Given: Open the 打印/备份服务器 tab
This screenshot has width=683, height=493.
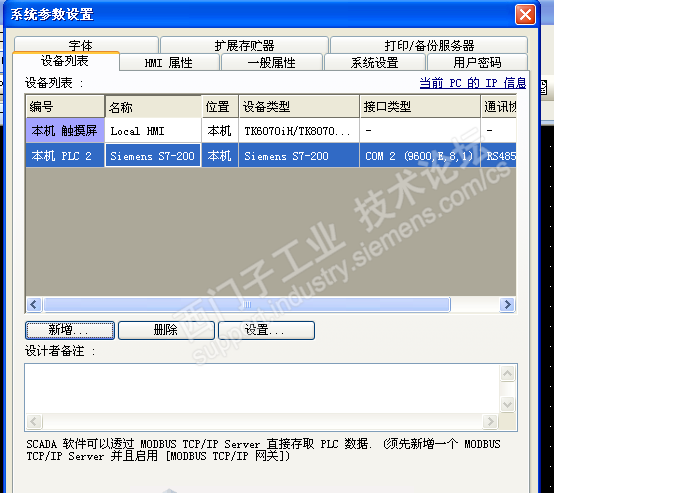Looking at the screenshot, I should click(429, 45).
